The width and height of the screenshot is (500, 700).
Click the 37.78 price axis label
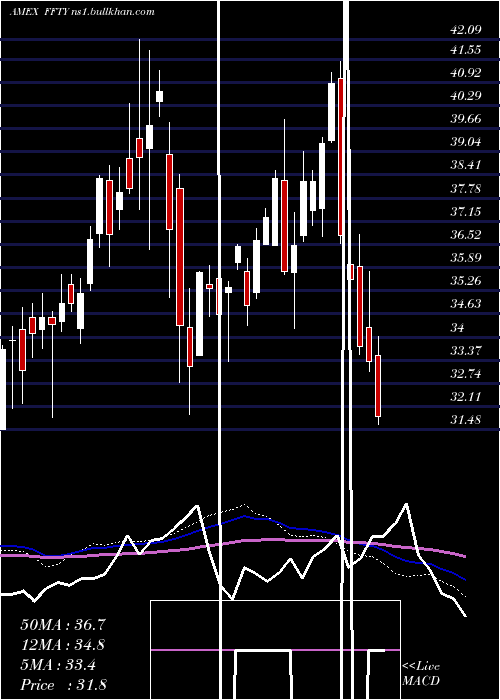point(466,188)
